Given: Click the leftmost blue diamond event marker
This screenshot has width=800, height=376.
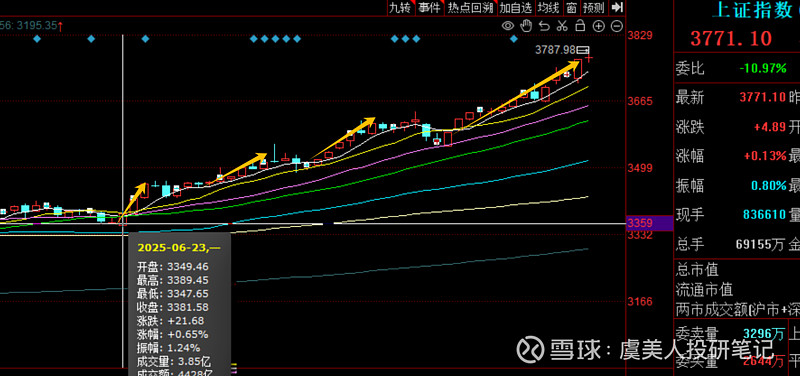Looking at the screenshot, I should 37,39.
